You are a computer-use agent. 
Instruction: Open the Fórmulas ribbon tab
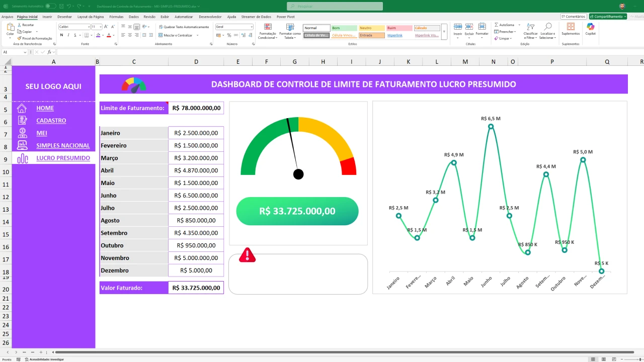[x=116, y=17]
